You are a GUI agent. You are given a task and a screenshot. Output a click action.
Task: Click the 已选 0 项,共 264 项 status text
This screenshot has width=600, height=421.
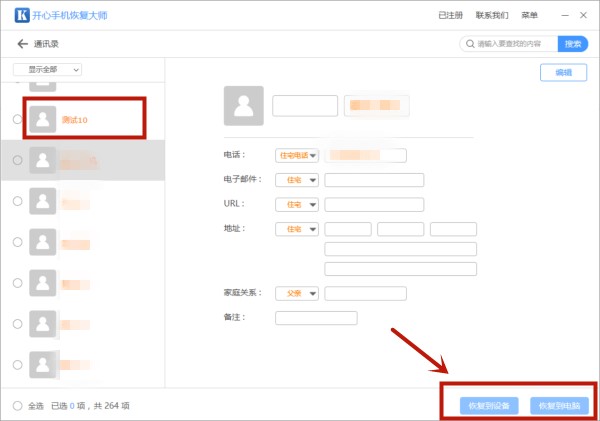[x=90, y=406]
